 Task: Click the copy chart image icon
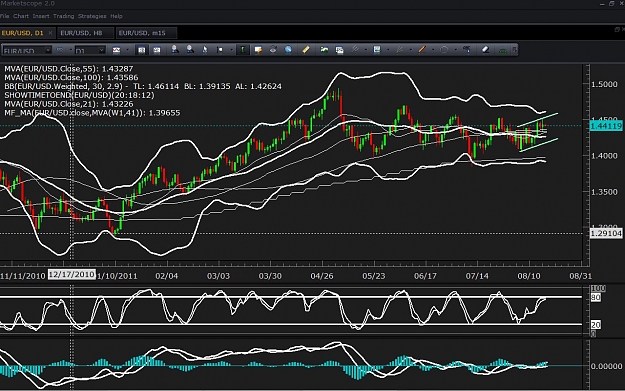[x=339, y=50]
